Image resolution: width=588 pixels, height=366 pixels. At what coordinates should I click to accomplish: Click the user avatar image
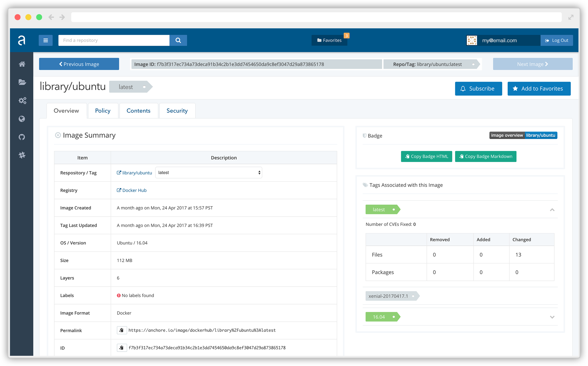[472, 40]
